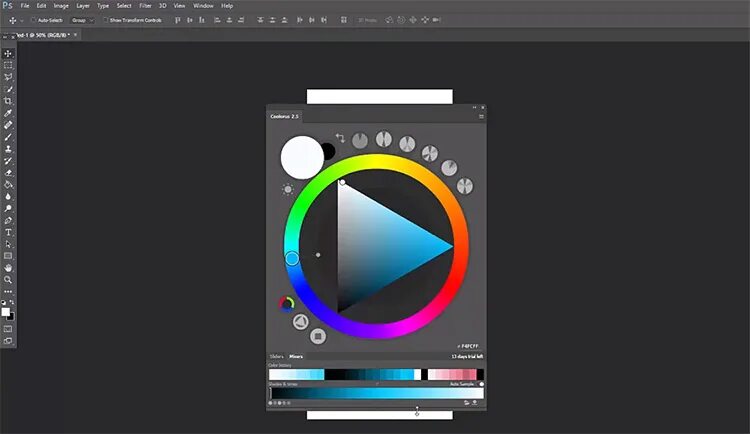Toggle Quick Mask mode icon
750x434 pixels.
tap(8, 329)
